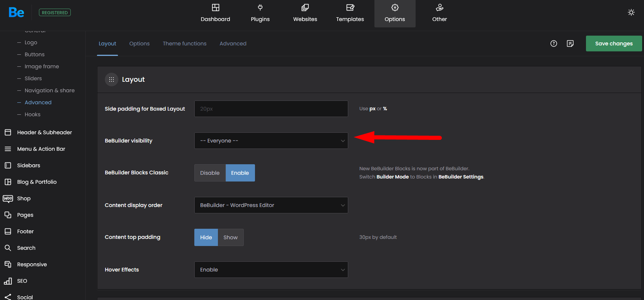The height and width of the screenshot is (300, 644).
Task: Click the Be logo
Action: click(x=16, y=12)
